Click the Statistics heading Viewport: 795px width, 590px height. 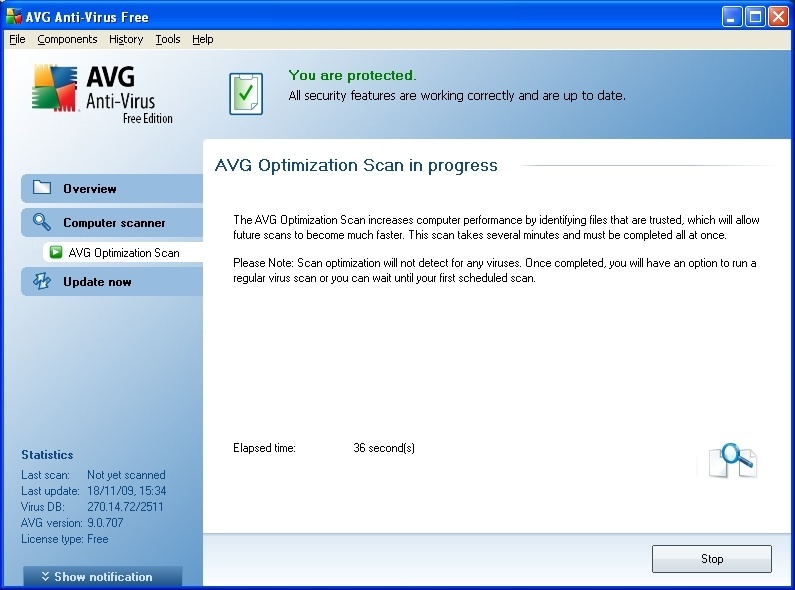[47, 455]
